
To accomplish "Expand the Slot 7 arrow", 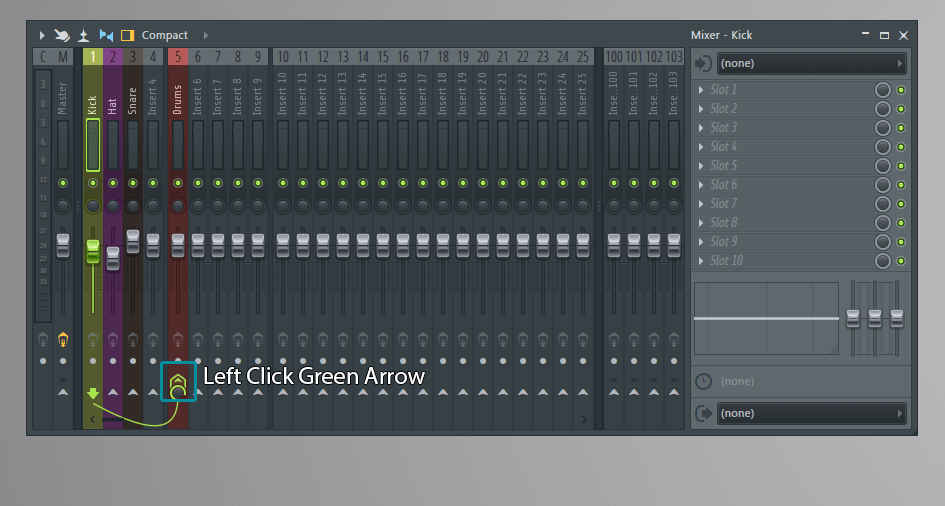I will coord(701,204).
